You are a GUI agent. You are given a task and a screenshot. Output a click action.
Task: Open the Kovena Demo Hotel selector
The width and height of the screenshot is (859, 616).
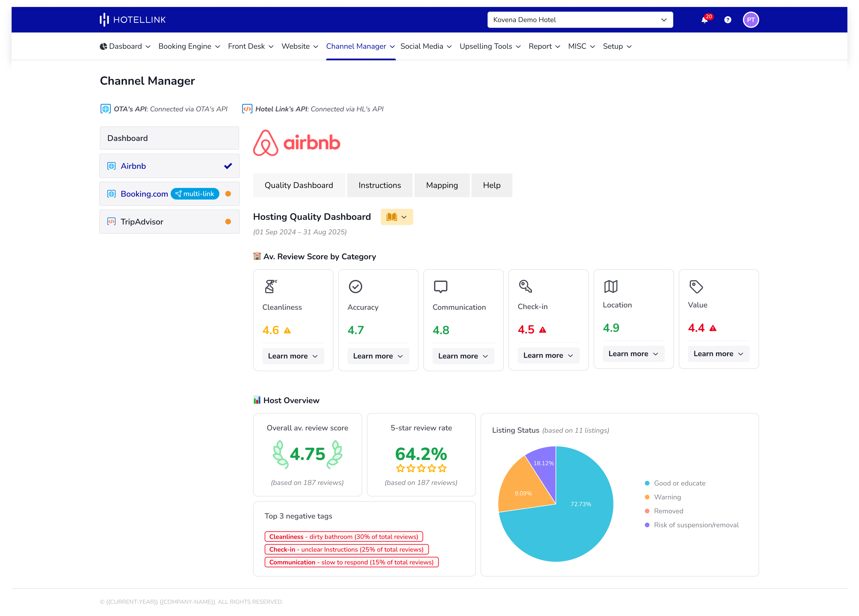(x=580, y=20)
